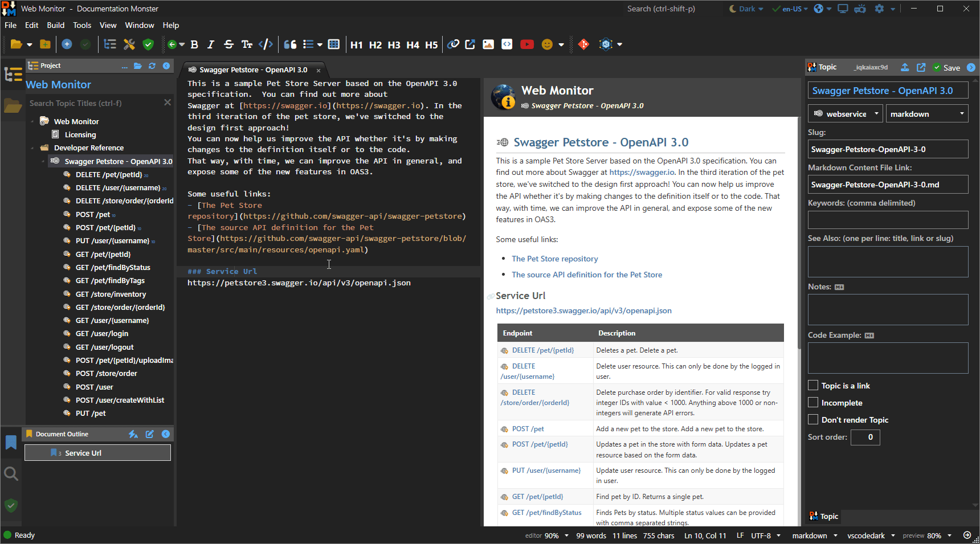Screen dimensions: 980x544
Task: Click the Italic formatting icon
Action: [x=211, y=44]
